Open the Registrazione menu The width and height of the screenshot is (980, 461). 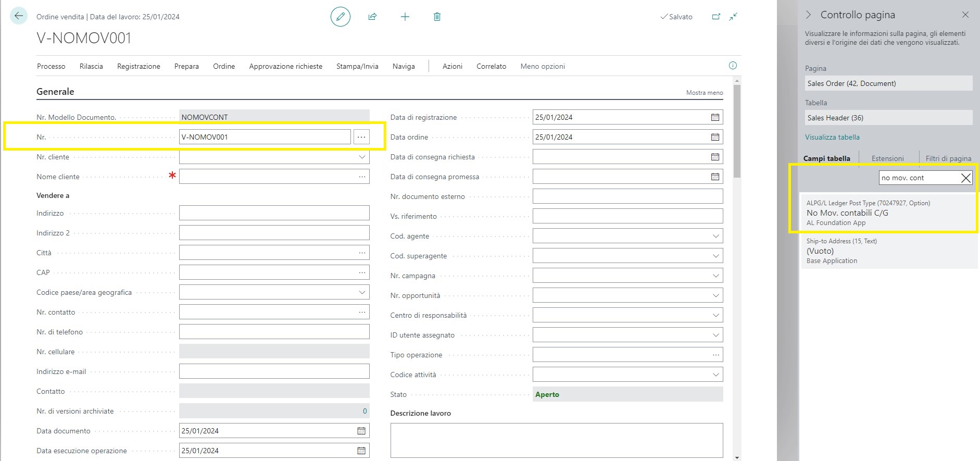139,66
